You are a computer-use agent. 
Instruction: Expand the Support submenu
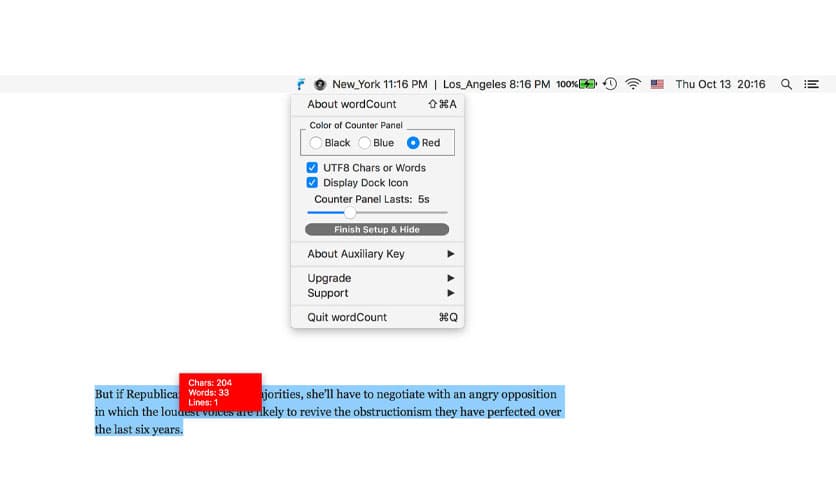pos(378,293)
